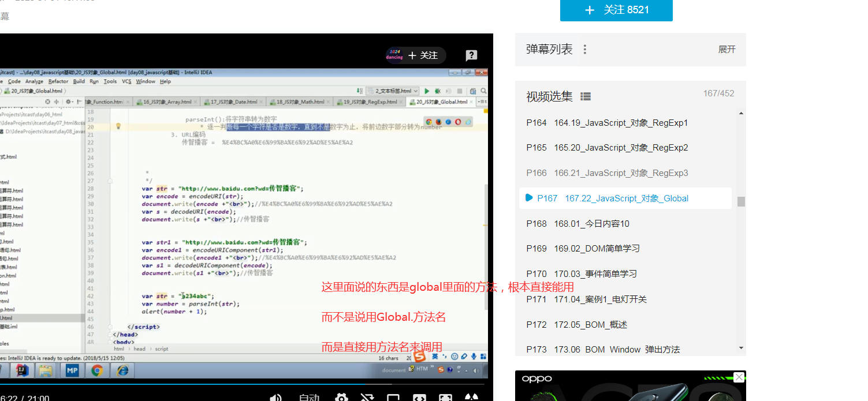Click the three-dot menu beside 弹幕列表
This screenshot has width=868, height=401.
click(x=584, y=50)
